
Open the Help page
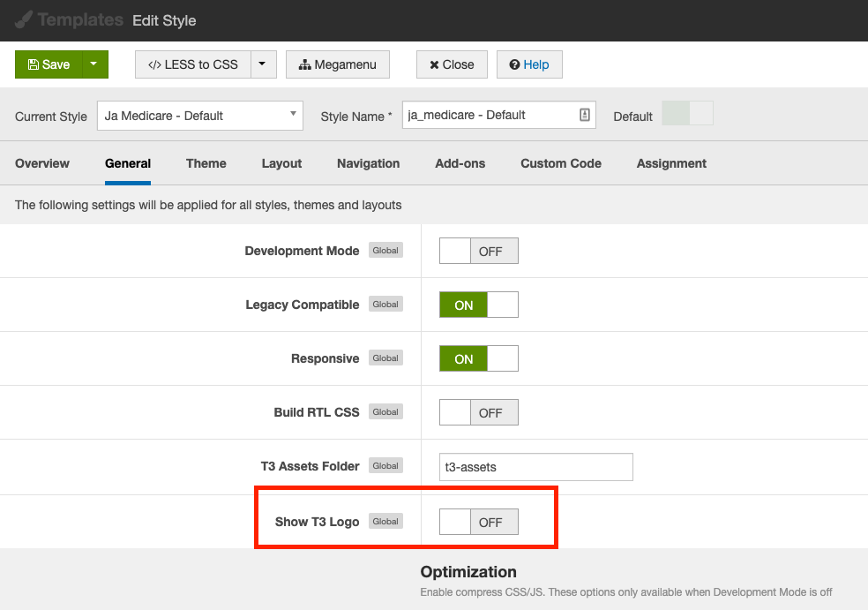[529, 64]
